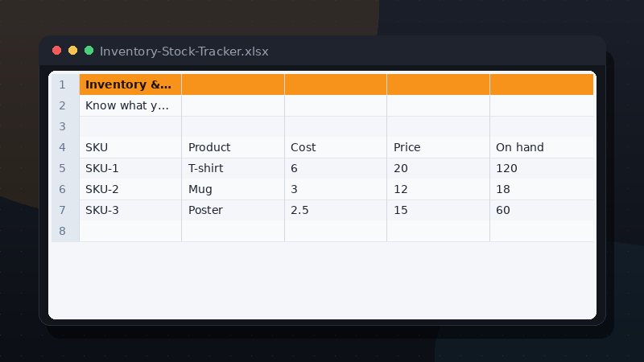644x362 pixels.
Task: Select row header 8
Action: [x=64, y=231]
